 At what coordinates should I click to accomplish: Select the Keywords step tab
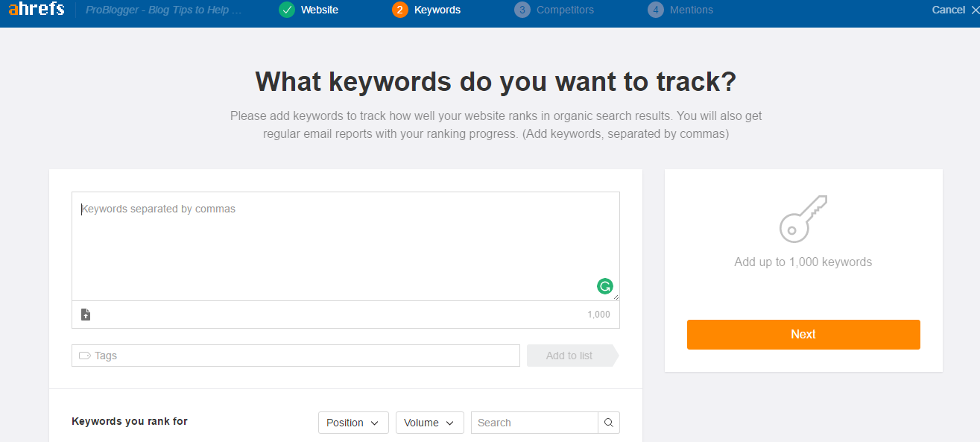click(427, 10)
